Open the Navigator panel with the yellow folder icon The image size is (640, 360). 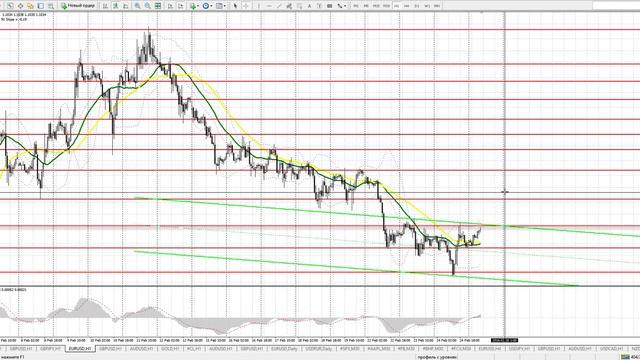(30, 6)
